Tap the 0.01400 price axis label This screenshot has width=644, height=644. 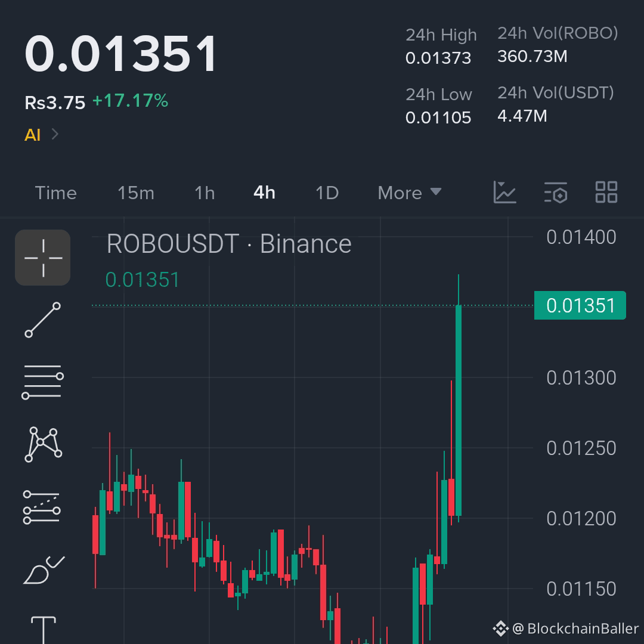click(581, 237)
